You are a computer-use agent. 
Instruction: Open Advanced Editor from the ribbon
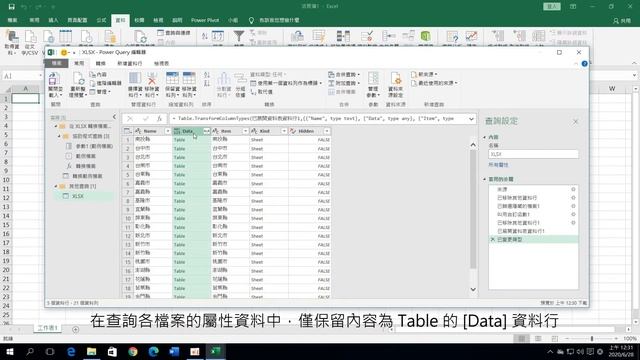tap(106, 83)
